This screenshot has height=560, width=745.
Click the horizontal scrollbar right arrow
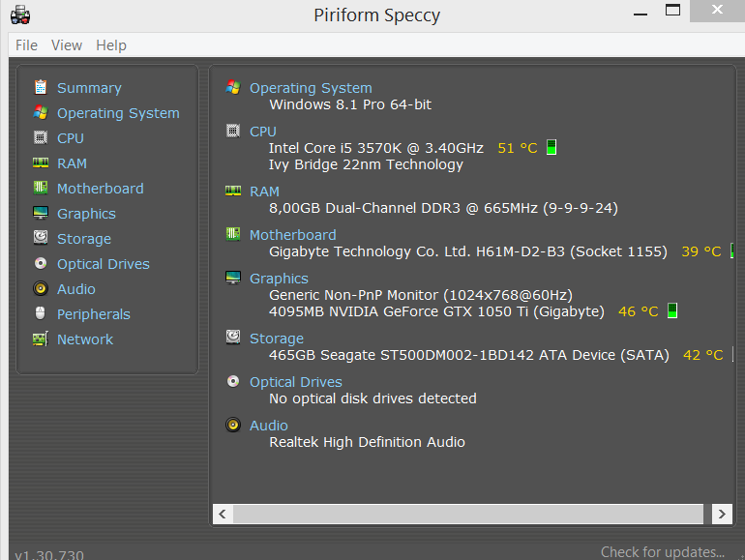722,514
